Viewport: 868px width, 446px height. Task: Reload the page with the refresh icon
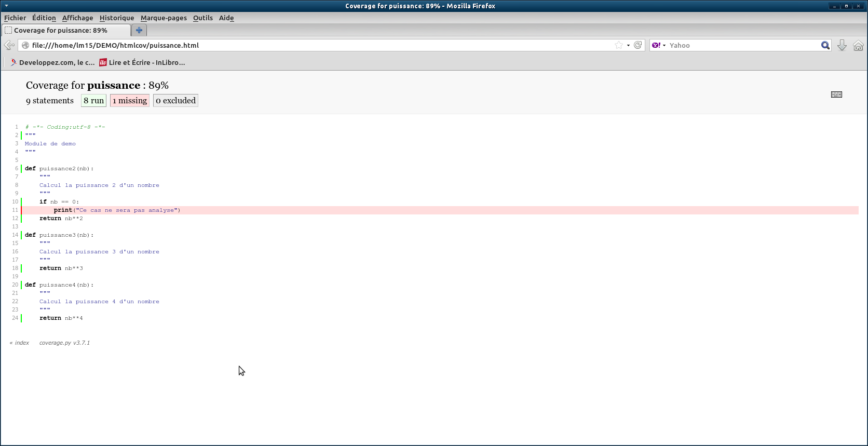click(638, 45)
